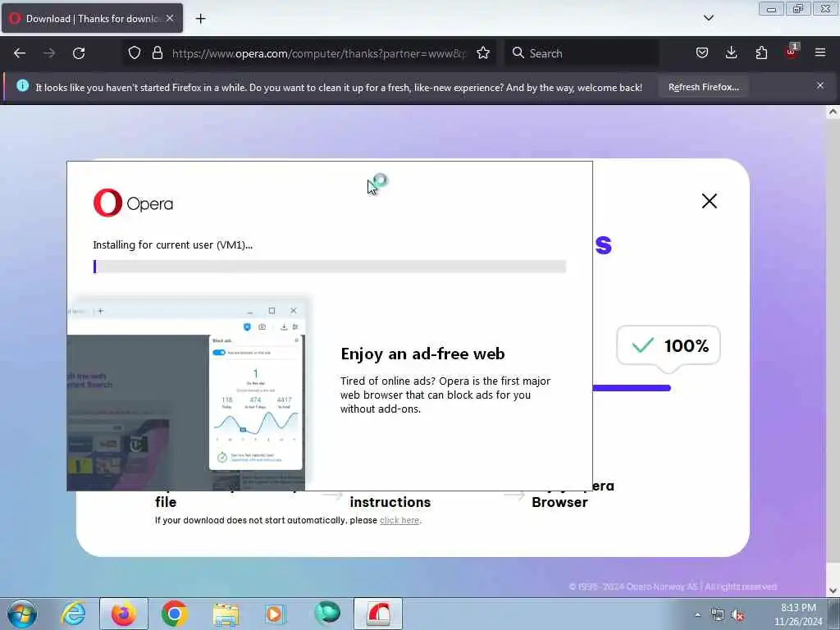This screenshot has width=840, height=630.
Task: Open the Firefox hamburger application menu
Action: click(820, 53)
